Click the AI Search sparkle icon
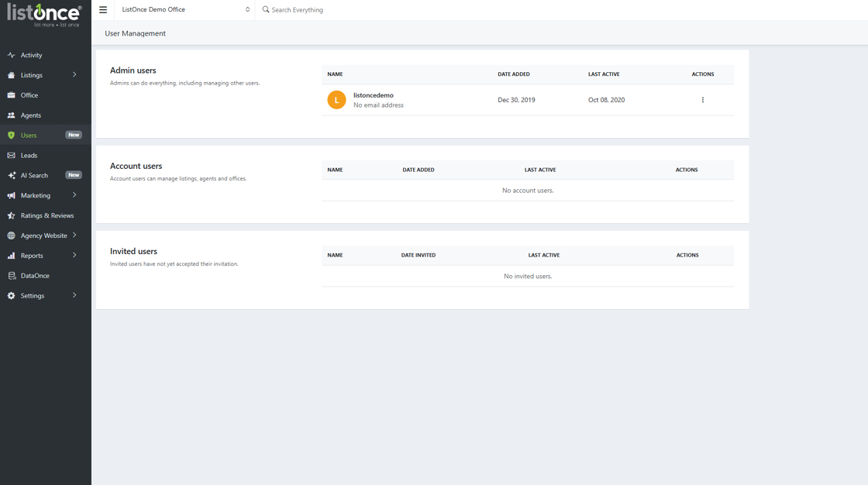Viewport: 868px width, 485px height. point(11,175)
